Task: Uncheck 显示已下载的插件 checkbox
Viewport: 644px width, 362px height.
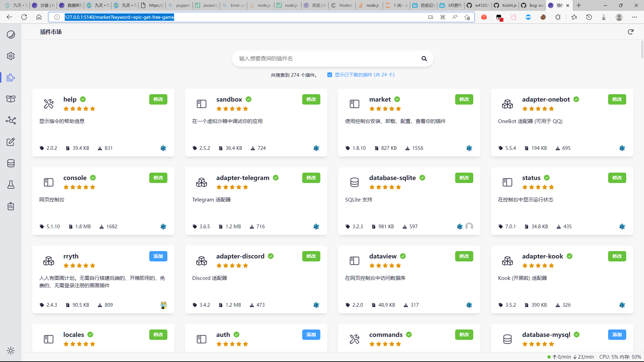Action: click(330, 75)
